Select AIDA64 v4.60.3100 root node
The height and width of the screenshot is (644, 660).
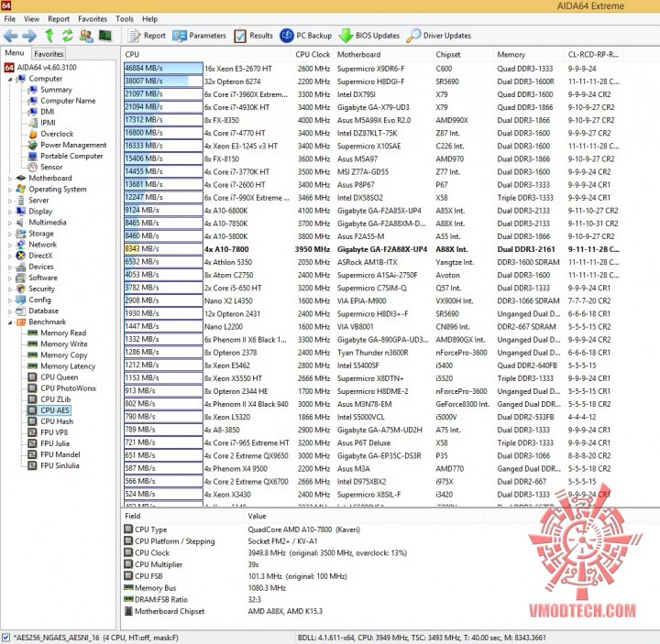pos(41,67)
